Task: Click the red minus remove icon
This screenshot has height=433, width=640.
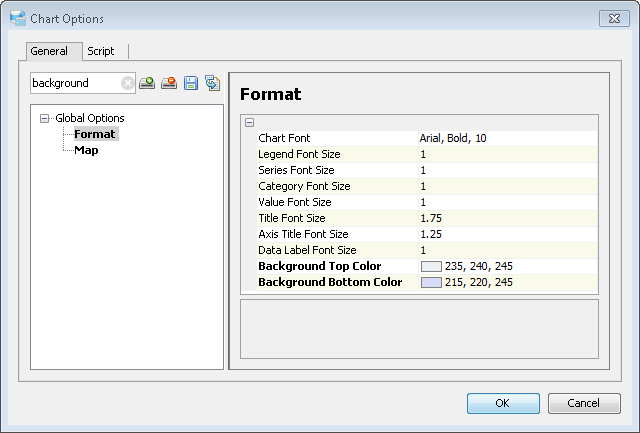Action: [169, 83]
